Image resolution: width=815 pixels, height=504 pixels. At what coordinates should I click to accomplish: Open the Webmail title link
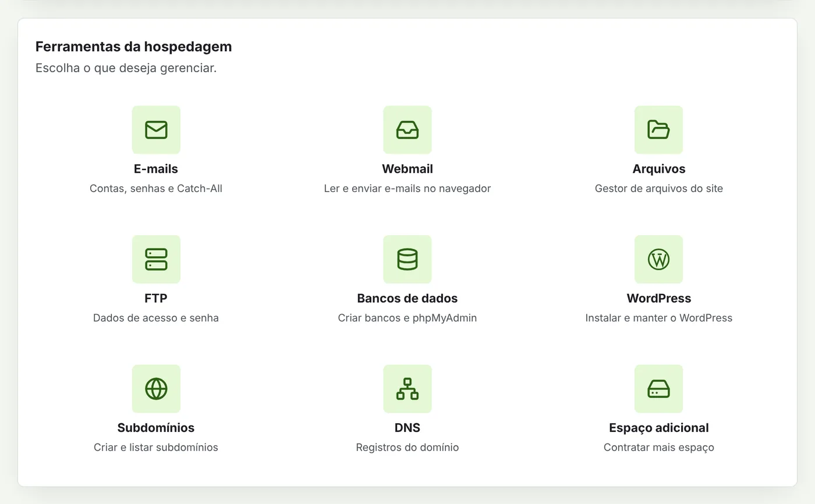408,169
